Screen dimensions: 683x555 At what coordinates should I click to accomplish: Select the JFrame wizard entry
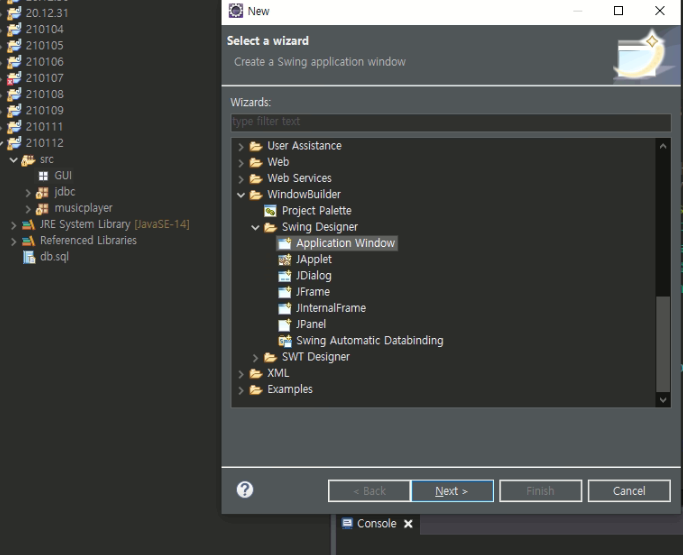tap(312, 292)
